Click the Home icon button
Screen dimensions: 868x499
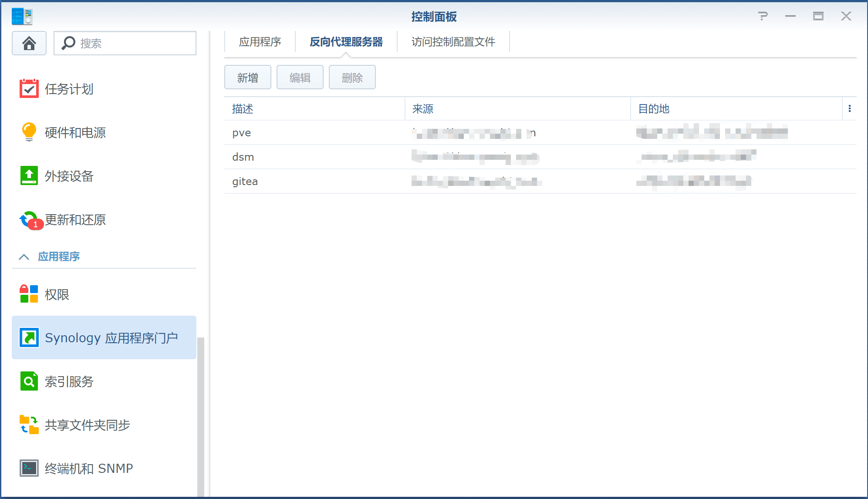(x=29, y=43)
